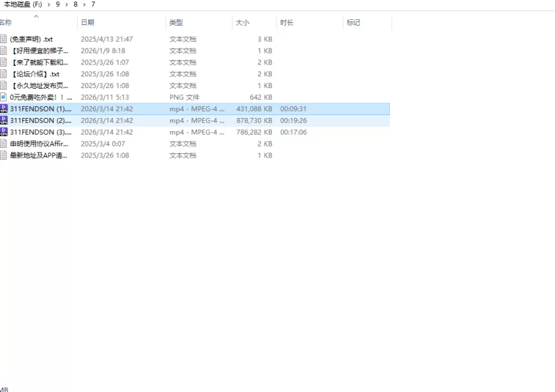Open breadcrumb chevron after folder 8

(84, 5)
